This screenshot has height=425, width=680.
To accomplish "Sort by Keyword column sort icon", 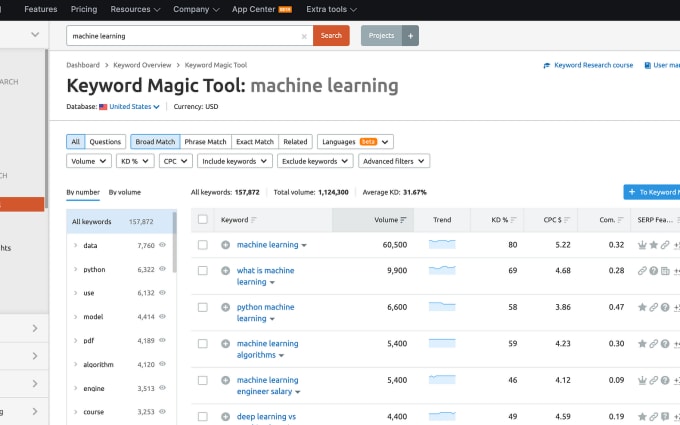I will 254,220.
